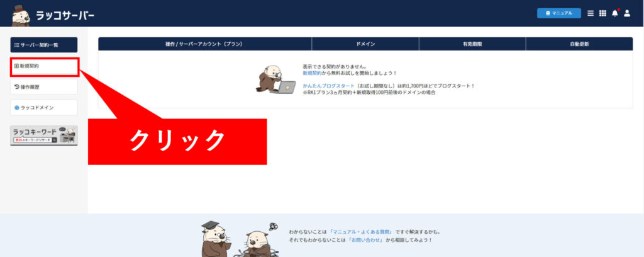Click the ラッコサーバー otter logo
Screen dimensions: 644x257
(21, 16)
